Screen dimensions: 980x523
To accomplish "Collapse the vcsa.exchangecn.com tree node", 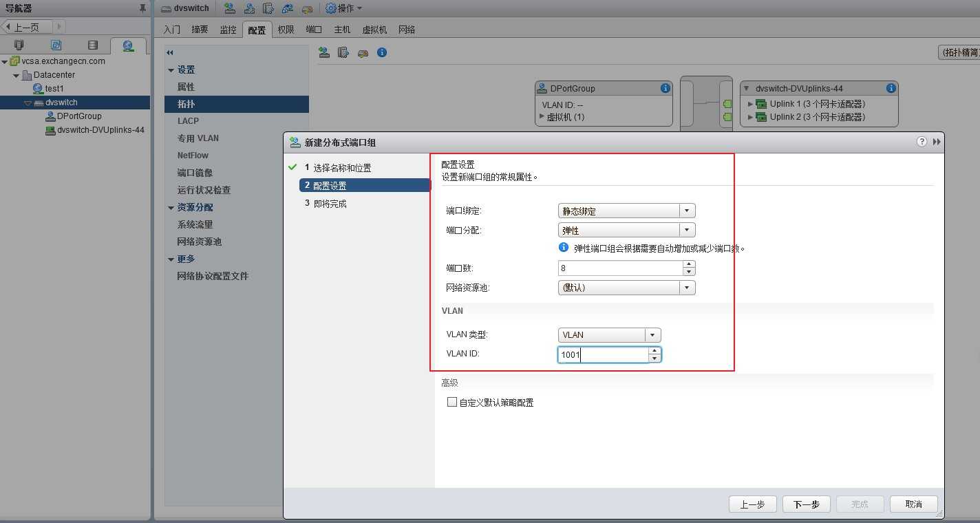I will (x=5, y=61).
